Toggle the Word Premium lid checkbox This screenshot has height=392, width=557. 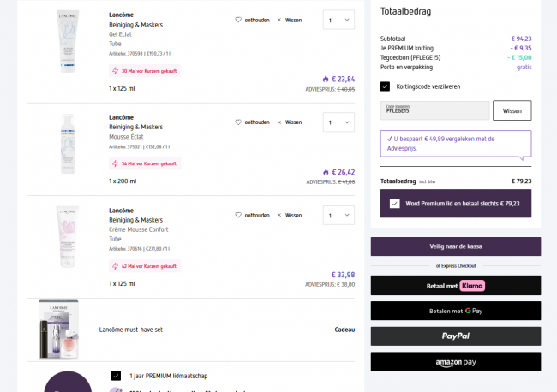(x=394, y=204)
